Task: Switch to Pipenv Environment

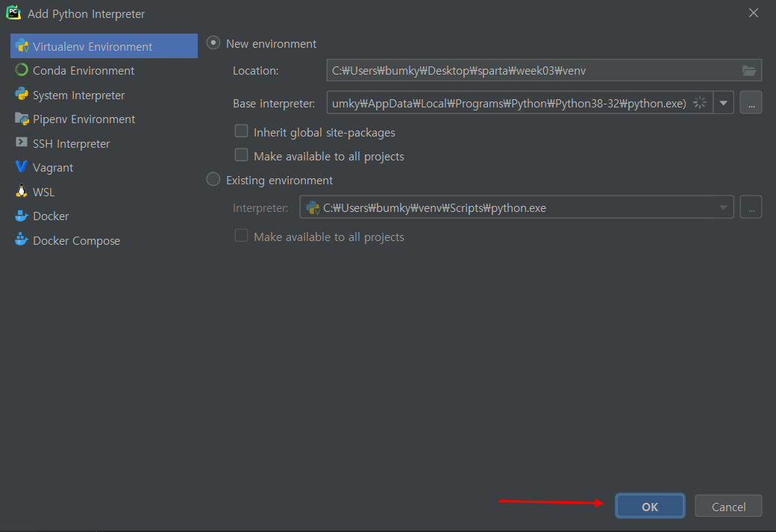Action: coord(104,119)
